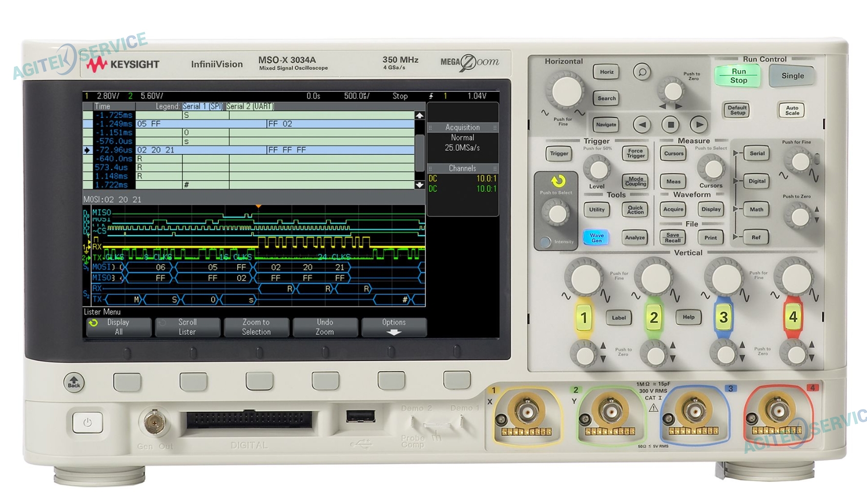Select the Display All softkey label
Screen dimensions: 867x504
118,327
